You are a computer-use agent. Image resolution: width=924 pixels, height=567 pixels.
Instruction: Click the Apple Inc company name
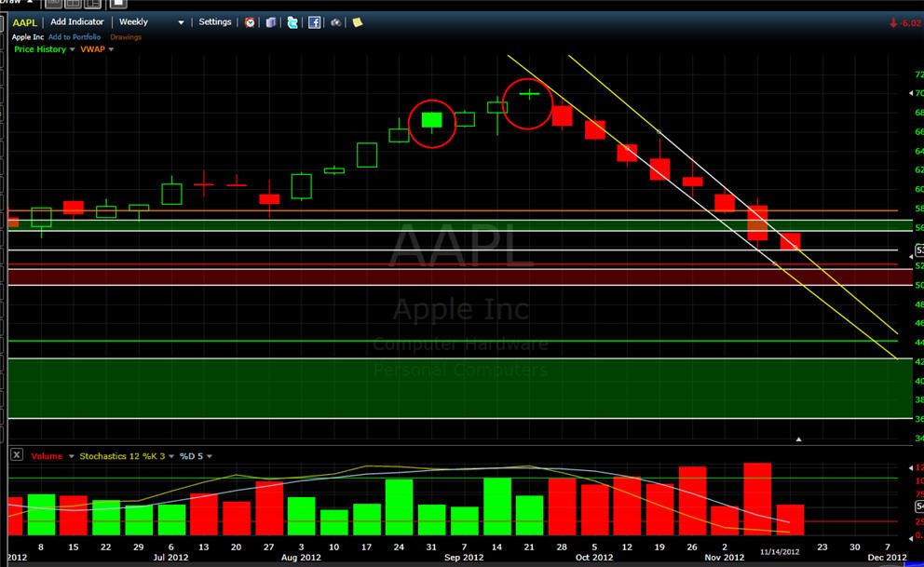(x=28, y=36)
